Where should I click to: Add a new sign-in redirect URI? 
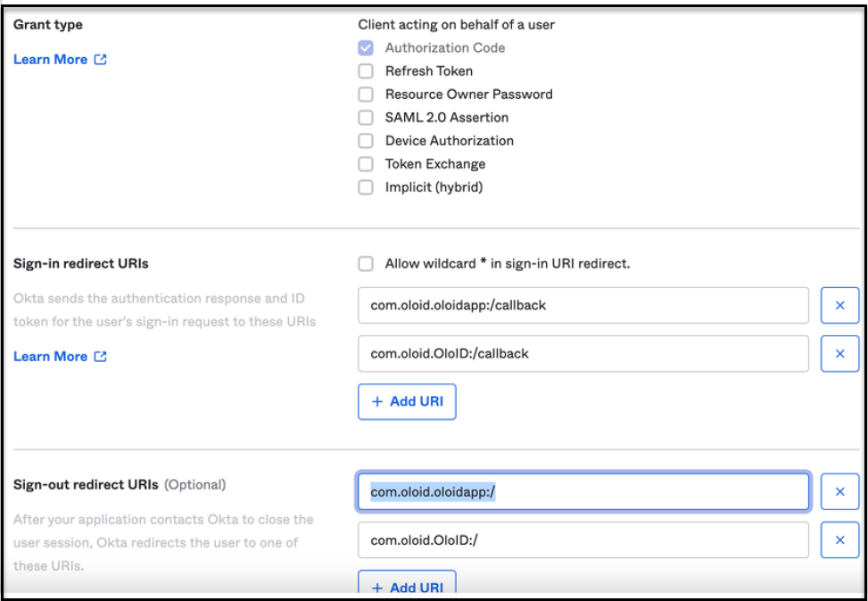[407, 402]
